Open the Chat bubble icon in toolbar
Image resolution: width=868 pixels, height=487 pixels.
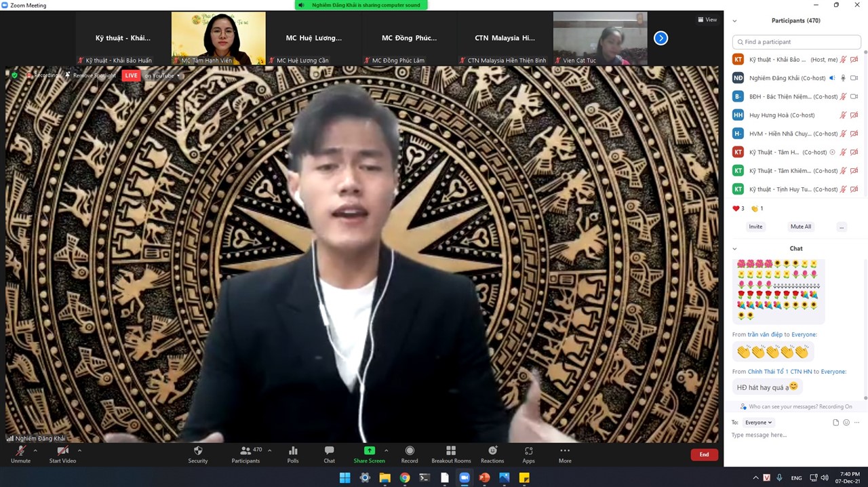coord(329,450)
